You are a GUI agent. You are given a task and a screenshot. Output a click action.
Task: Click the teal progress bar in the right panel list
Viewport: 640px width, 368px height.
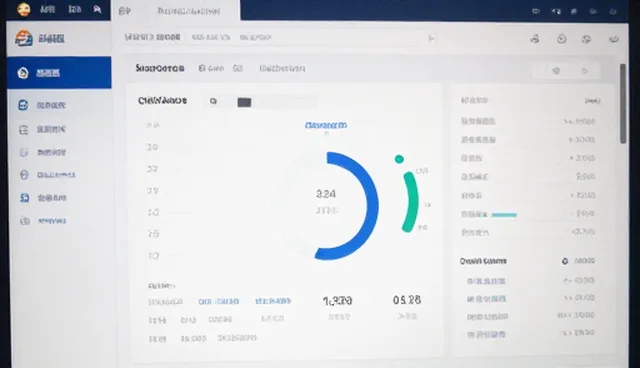click(504, 215)
